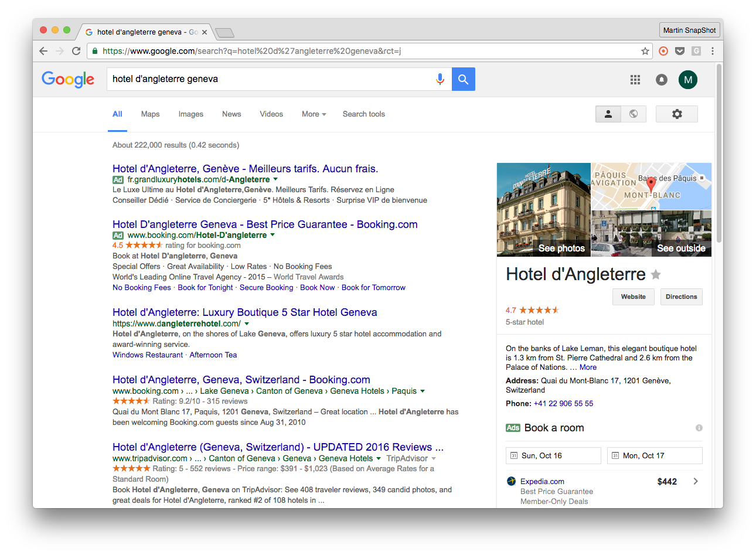The image size is (756, 555).
Task: Click the Website button
Action: pos(634,297)
